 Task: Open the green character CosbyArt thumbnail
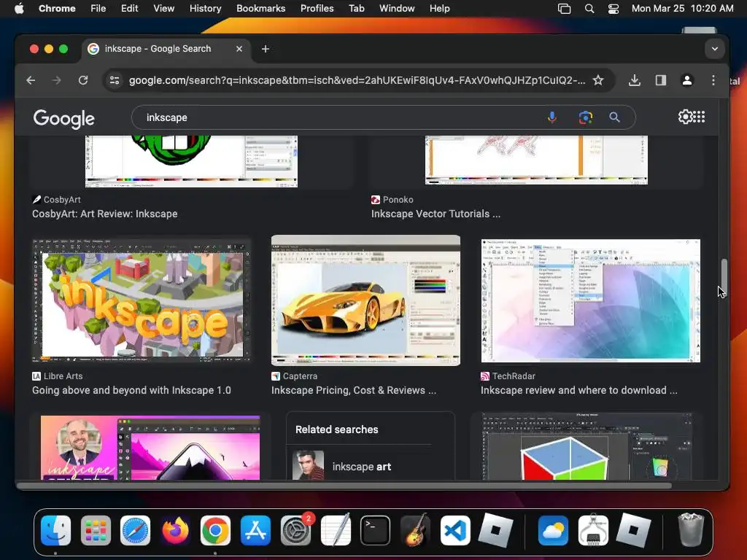[x=191, y=161]
